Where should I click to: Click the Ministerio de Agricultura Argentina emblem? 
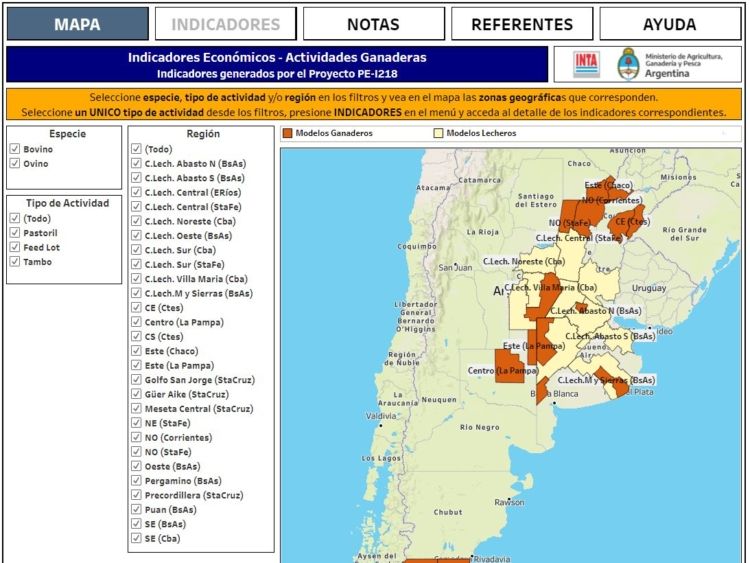click(x=629, y=64)
